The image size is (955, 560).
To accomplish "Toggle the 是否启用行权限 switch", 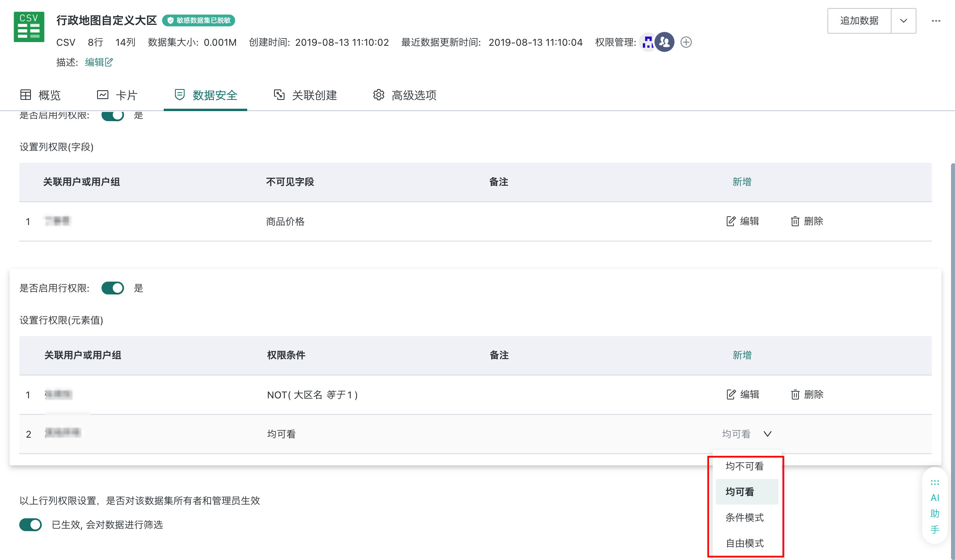I will click(113, 288).
